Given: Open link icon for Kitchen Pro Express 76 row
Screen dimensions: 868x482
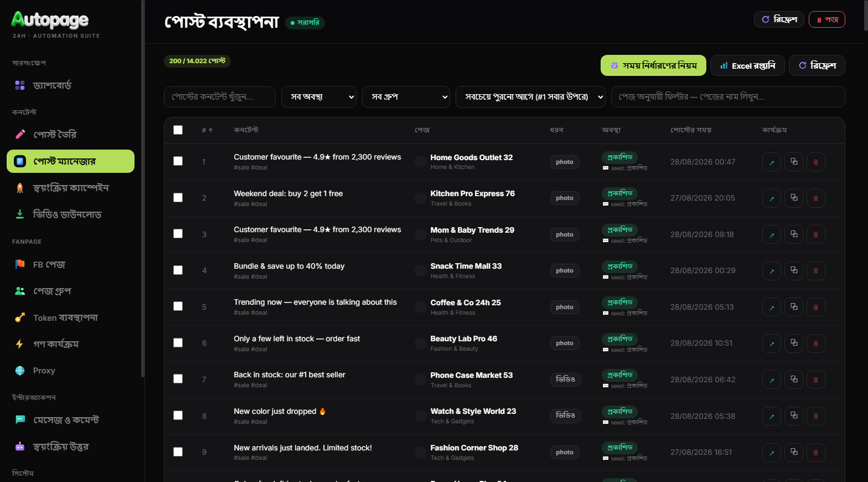Looking at the screenshot, I should point(772,198).
